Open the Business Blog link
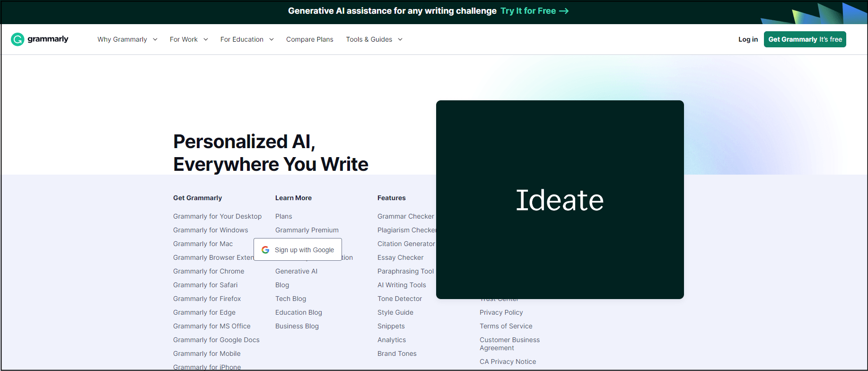Viewport: 868px width, 371px height. pyautogui.click(x=297, y=326)
